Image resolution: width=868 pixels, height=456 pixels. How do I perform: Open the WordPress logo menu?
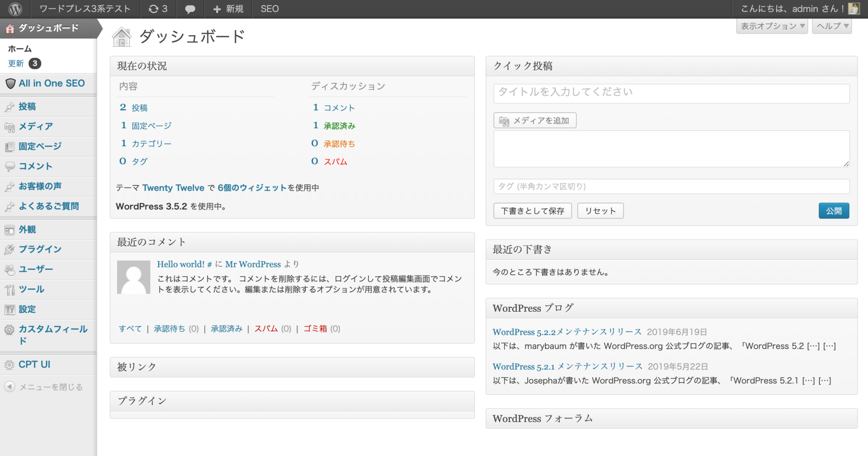(x=15, y=9)
